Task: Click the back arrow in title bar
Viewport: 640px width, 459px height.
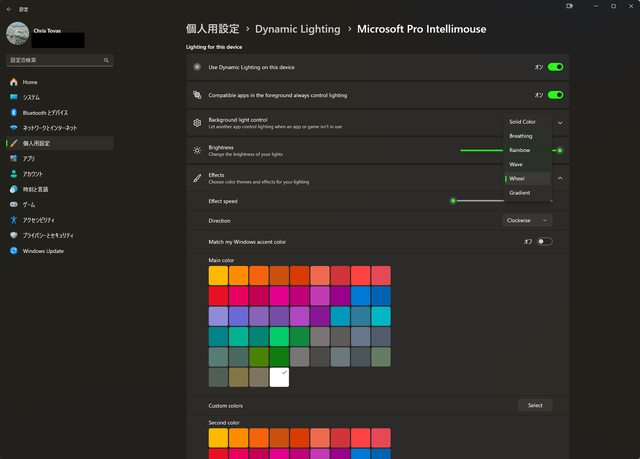Action: point(9,8)
